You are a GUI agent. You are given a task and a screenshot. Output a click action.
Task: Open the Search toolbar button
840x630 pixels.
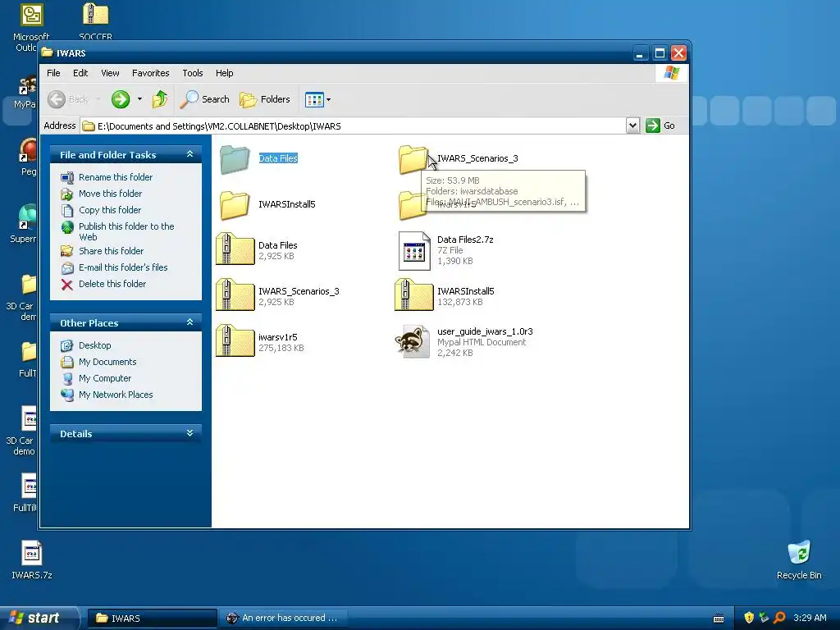tap(204, 99)
